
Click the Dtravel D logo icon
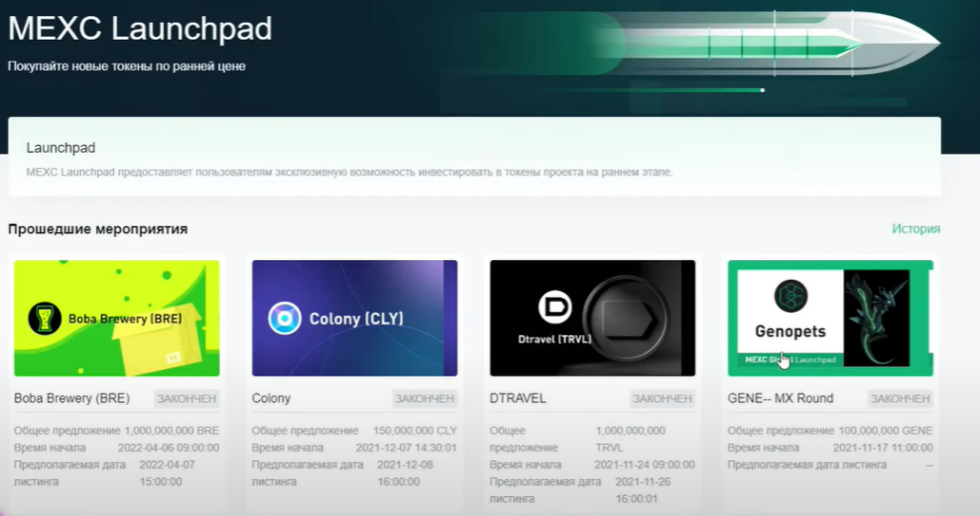(555, 307)
